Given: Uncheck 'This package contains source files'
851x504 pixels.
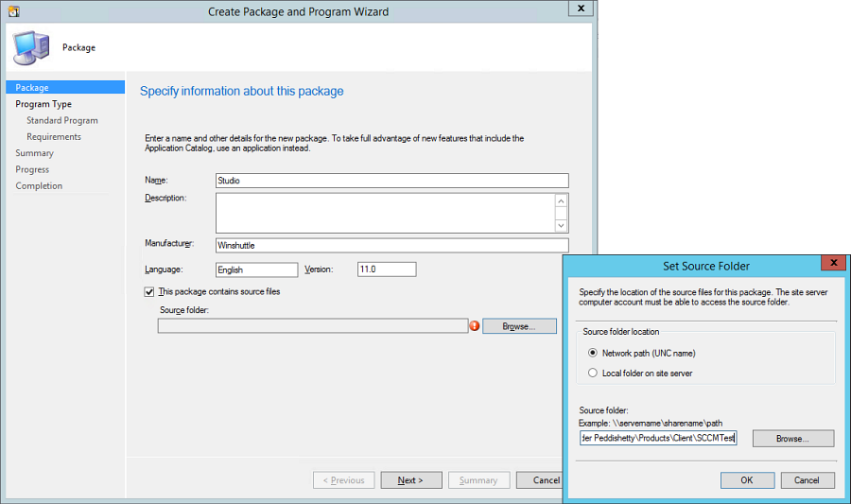Looking at the screenshot, I should 150,292.
